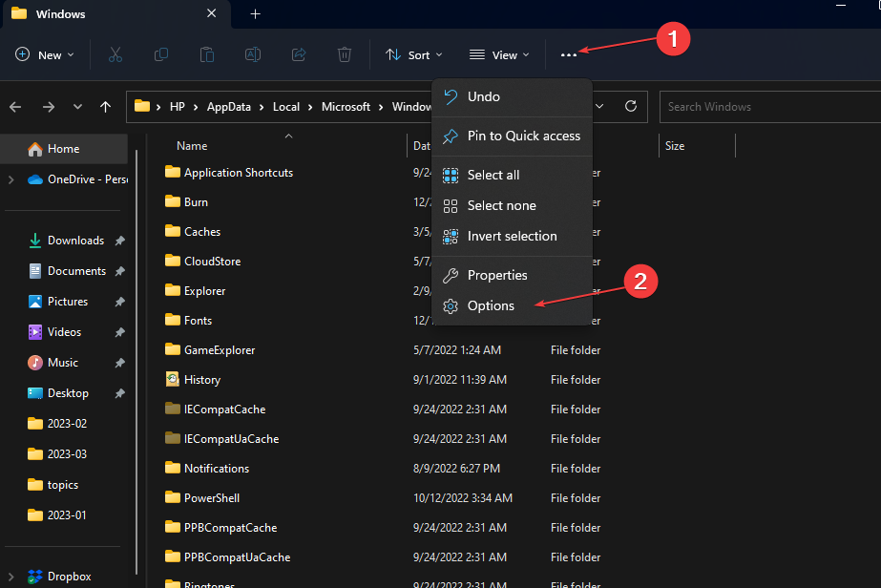Select the CloudStore folder
This screenshot has height=588, width=881.
coord(213,262)
